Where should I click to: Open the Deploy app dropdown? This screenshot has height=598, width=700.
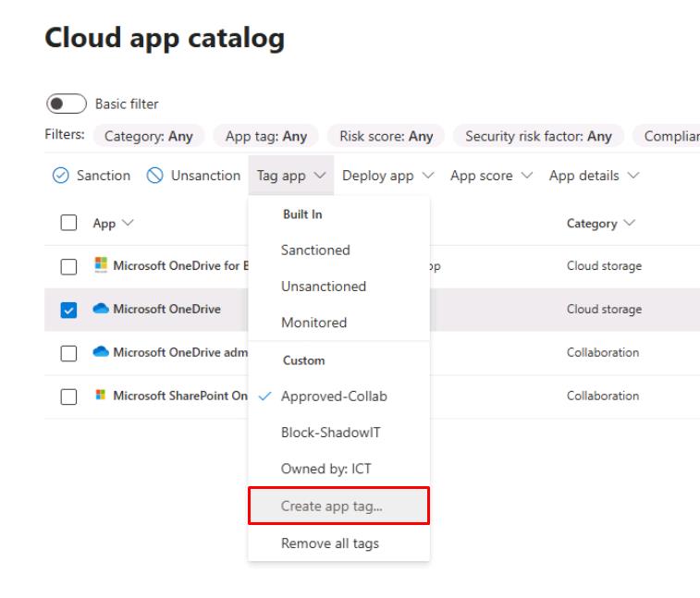[x=387, y=176]
